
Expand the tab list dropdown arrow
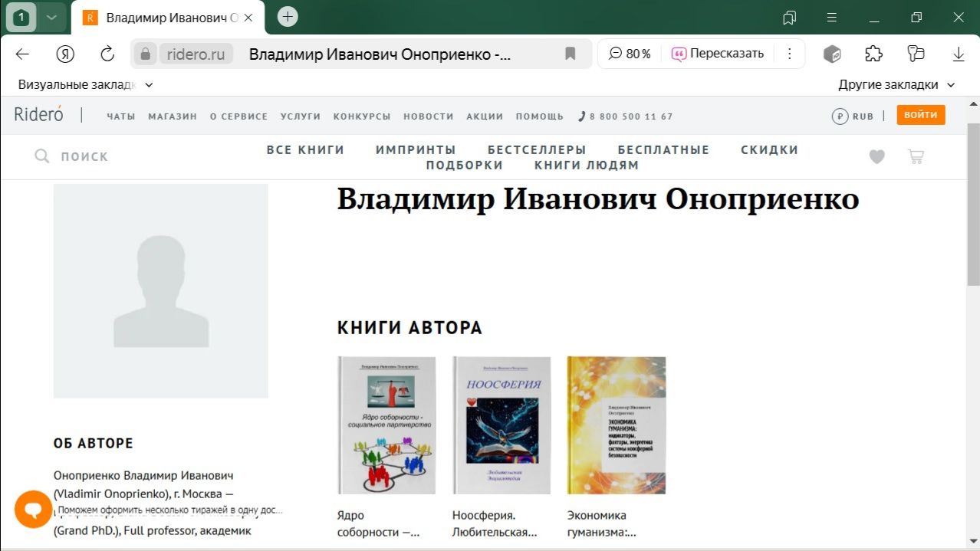(51, 17)
